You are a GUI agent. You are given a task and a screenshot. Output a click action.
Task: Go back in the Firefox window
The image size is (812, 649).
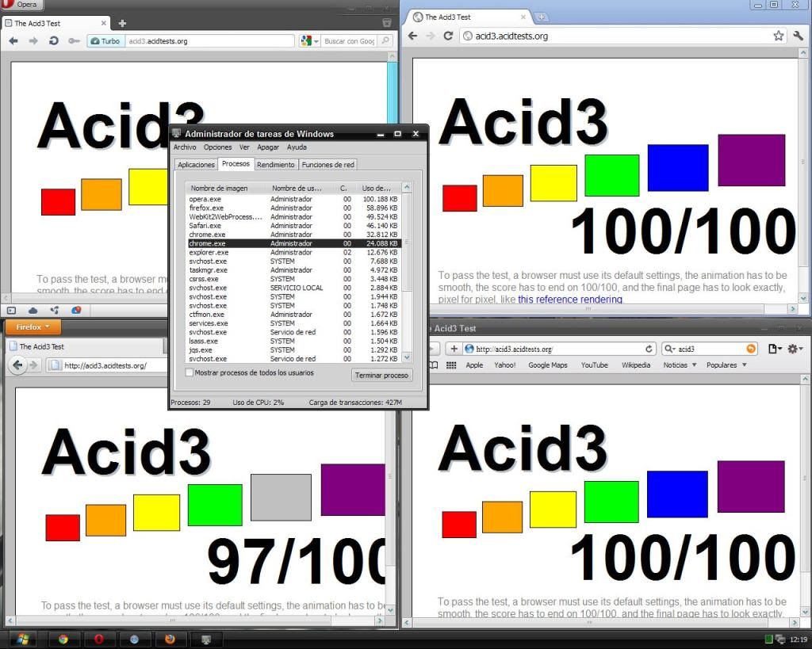[18, 365]
